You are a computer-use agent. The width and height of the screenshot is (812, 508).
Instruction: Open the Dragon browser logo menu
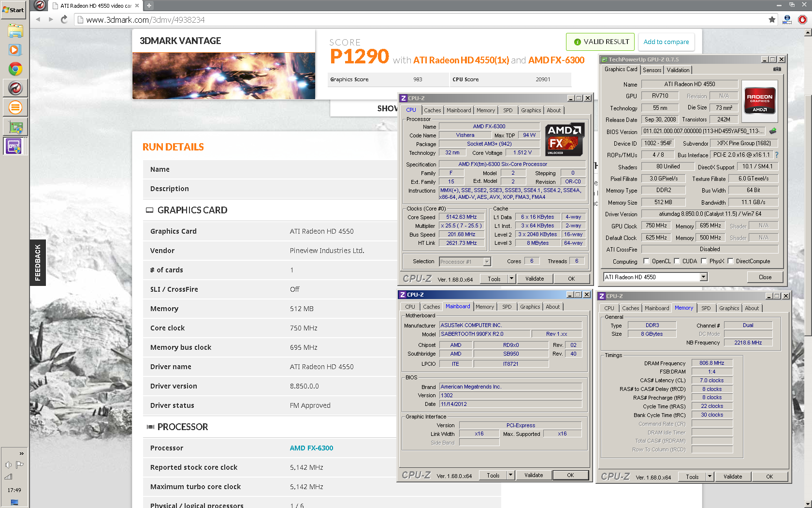pos(40,5)
